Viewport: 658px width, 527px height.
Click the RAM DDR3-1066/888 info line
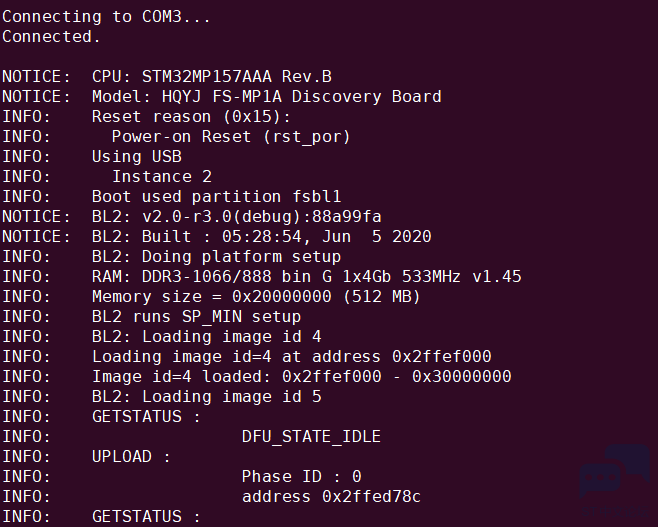coord(306,277)
